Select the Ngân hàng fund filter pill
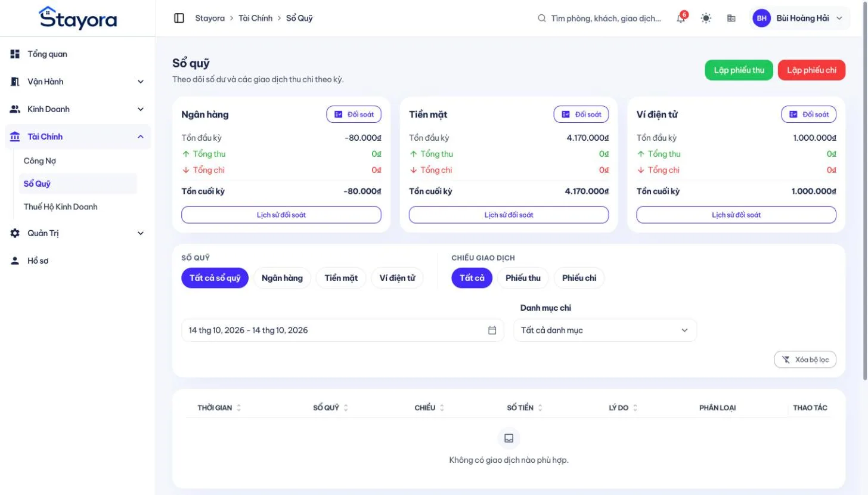 [282, 278]
